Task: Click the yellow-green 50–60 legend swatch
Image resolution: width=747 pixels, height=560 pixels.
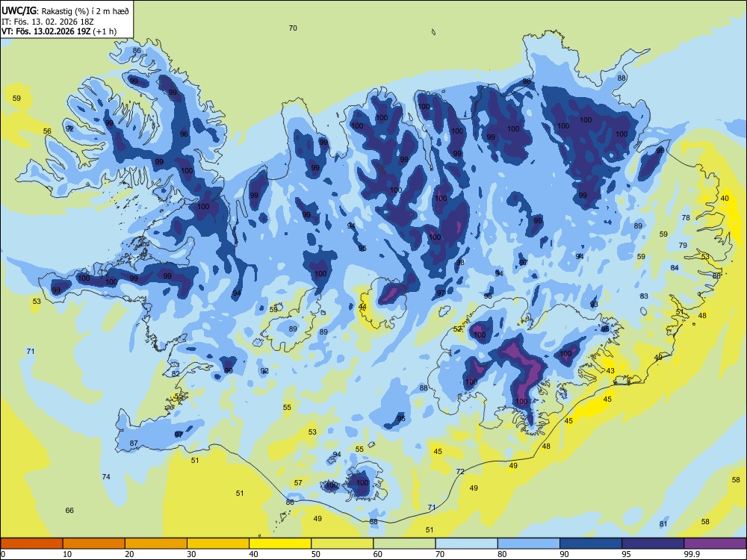Action: [x=342, y=544]
